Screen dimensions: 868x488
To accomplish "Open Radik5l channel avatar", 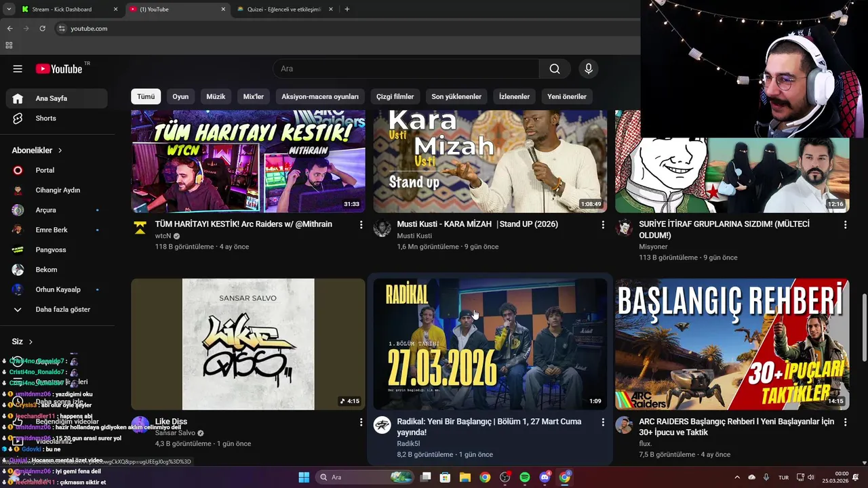I will click(x=382, y=425).
